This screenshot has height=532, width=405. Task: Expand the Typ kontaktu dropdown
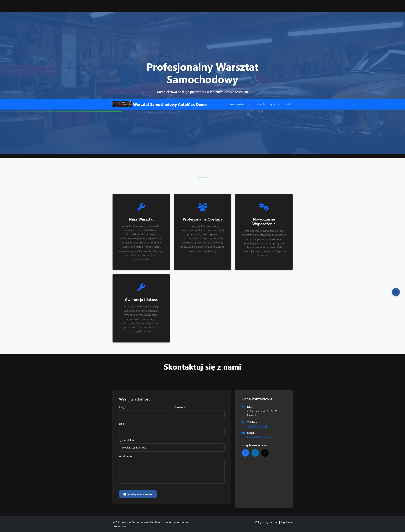pos(172,448)
